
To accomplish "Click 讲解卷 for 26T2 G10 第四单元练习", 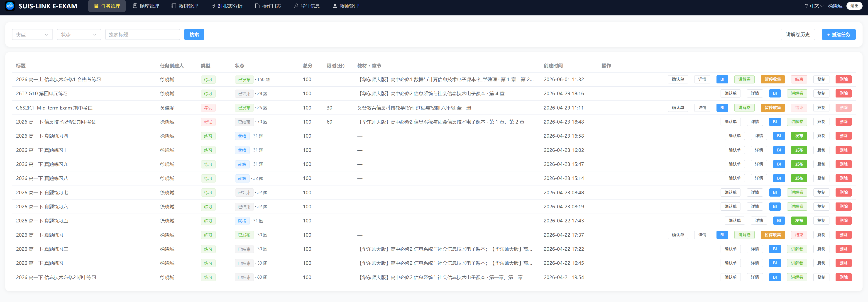I will pyautogui.click(x=797, y=94).
